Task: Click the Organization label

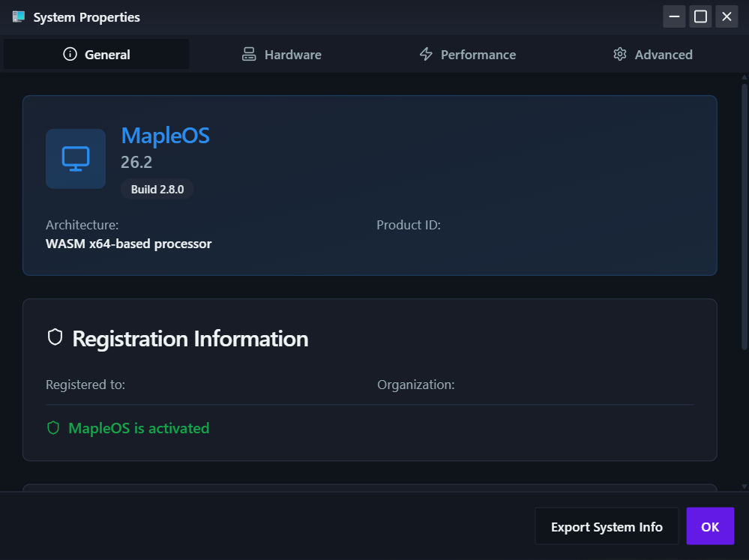Action: coord(415,385)
